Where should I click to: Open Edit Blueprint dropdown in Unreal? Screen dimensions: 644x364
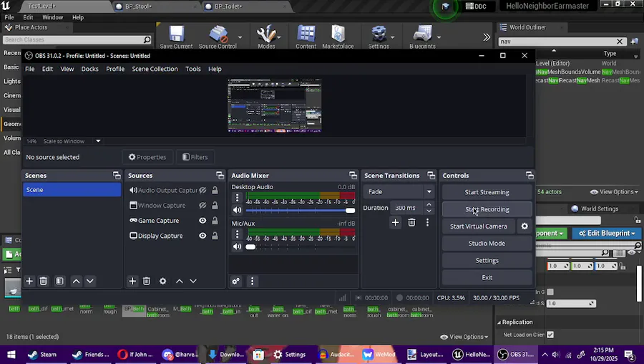[607, 233]
